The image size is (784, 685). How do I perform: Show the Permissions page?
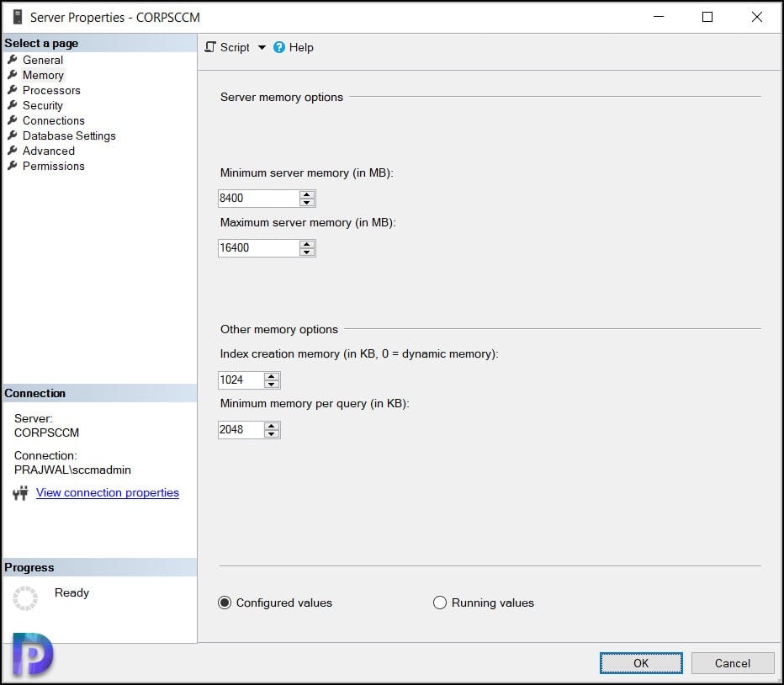[54, 166]
